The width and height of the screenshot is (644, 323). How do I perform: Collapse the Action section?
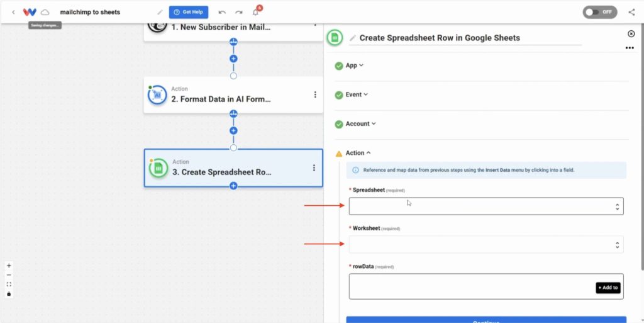[358, 153]
